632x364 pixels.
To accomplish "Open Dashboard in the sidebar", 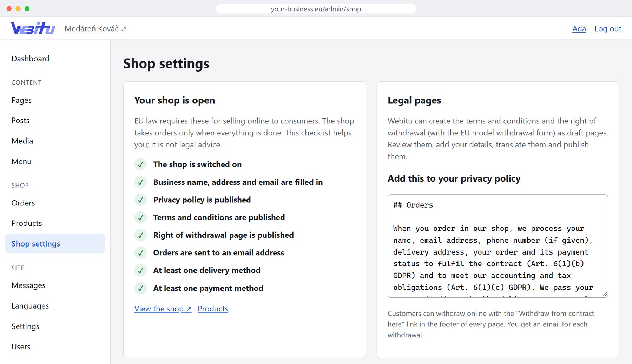I will [55, 59].
